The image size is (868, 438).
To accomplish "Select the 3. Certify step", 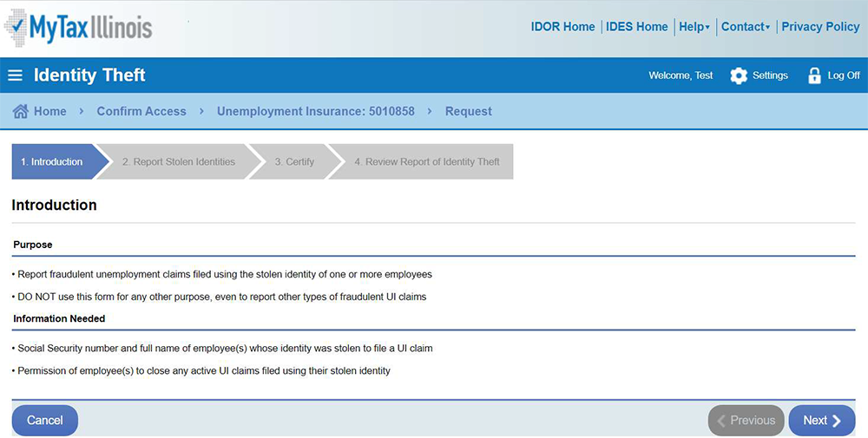I will point(294,161).
